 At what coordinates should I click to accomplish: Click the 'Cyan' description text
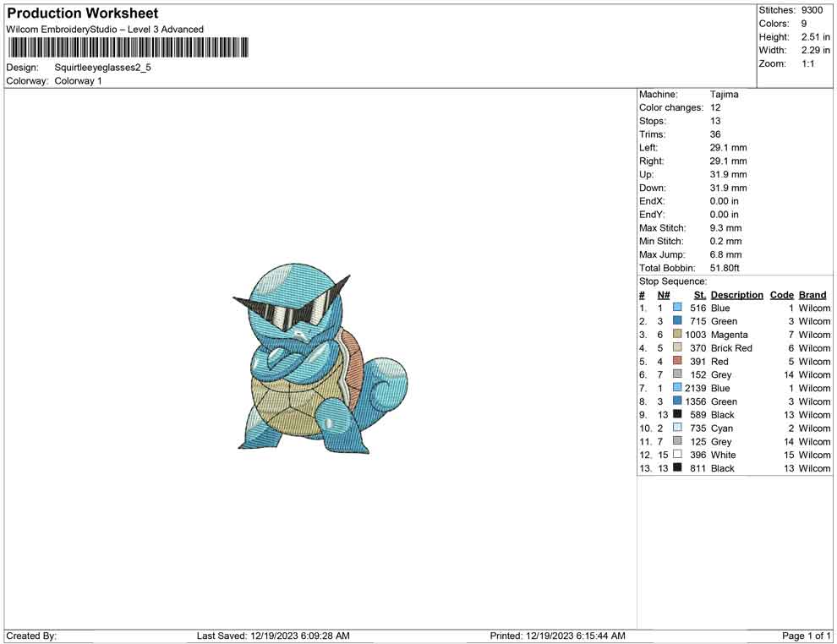[722, 428]
